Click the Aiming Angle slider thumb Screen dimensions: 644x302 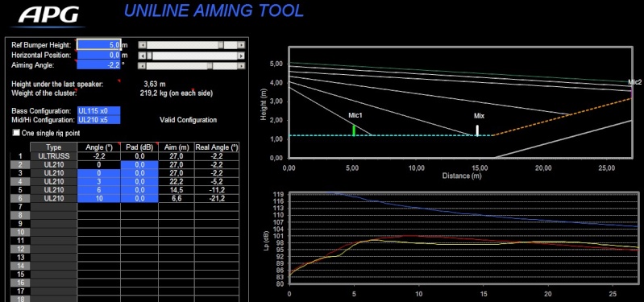210,66
